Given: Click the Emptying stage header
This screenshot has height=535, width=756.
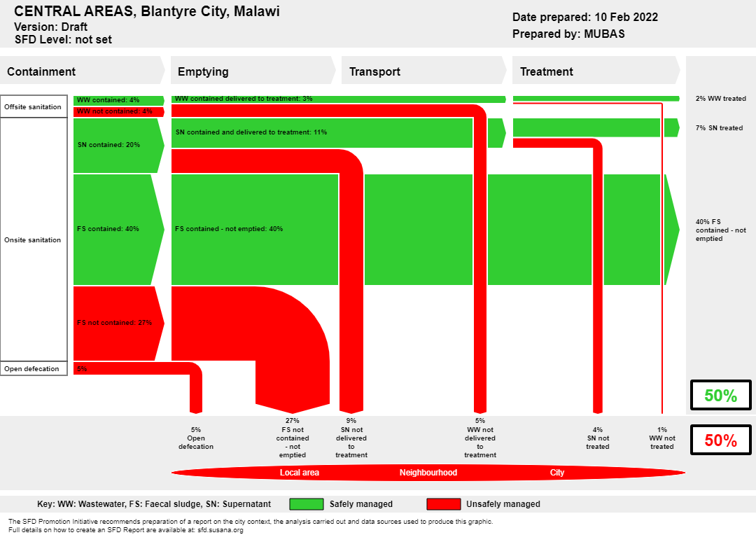Looking at the screenshot, I should point(253,71).
